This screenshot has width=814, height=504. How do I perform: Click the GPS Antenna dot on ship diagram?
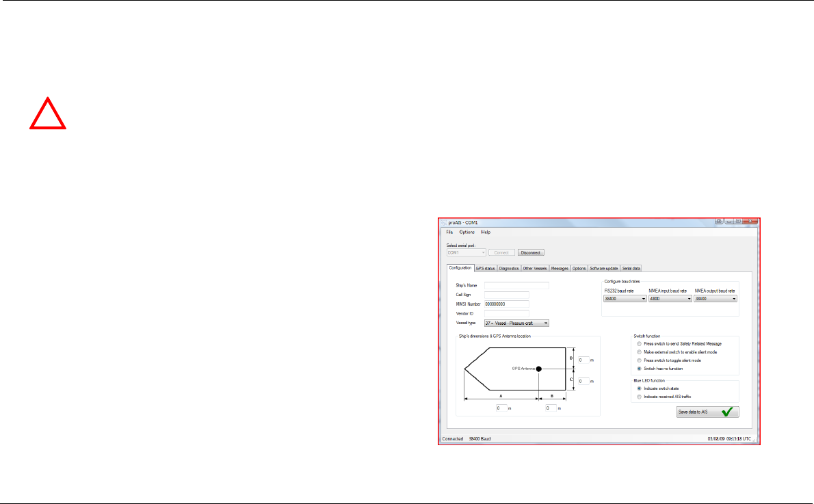pos(539,369)
